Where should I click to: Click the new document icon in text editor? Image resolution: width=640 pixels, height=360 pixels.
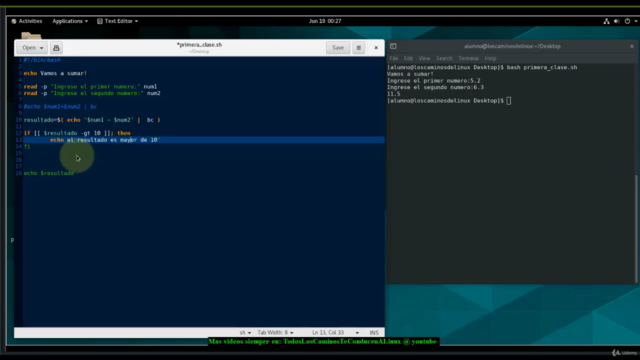(x=56, y=48)
